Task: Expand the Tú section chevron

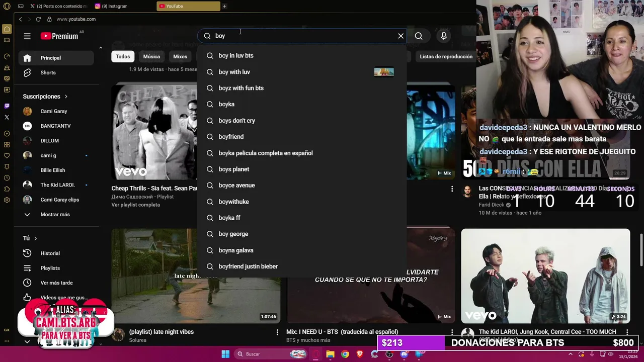Action: 36,238
